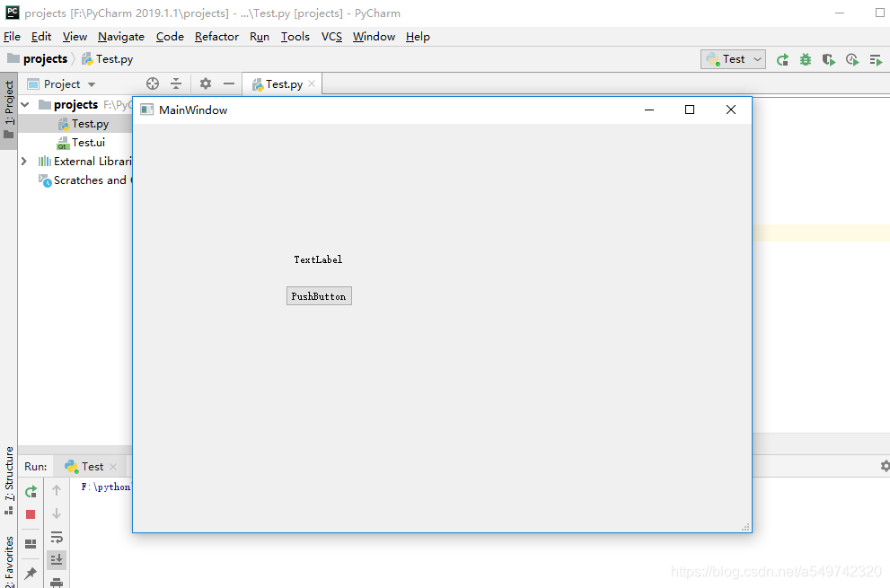The image size is (890, 588).
Task: Hide the Project tool window
Action: pos(229,84)
